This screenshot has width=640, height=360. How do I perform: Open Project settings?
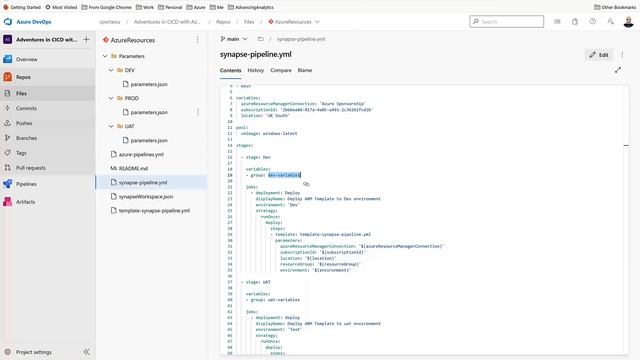[x=33, y=352]
